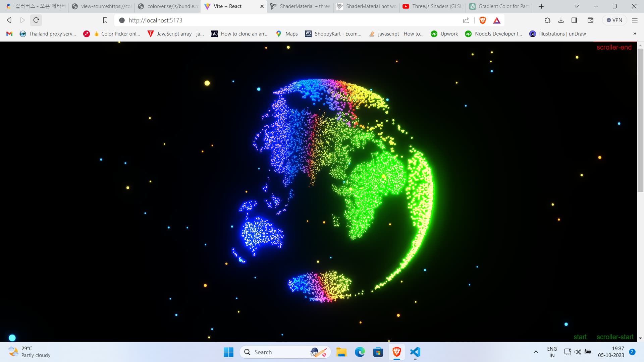Open the Brave Wallet icon
This screenshot has height=362, width=644.
591,20
